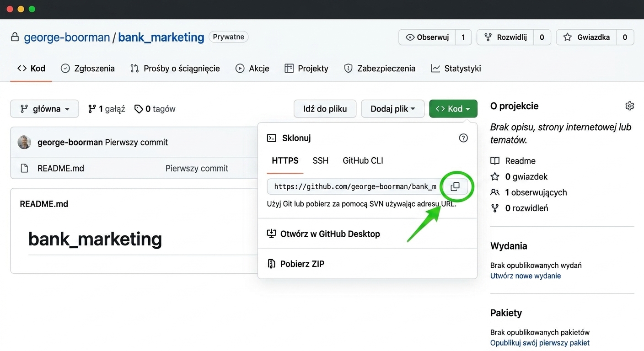Copy the HTTPS clone URL to clipboard
Screen dimensions: 644x351
(x=455, y=186)
